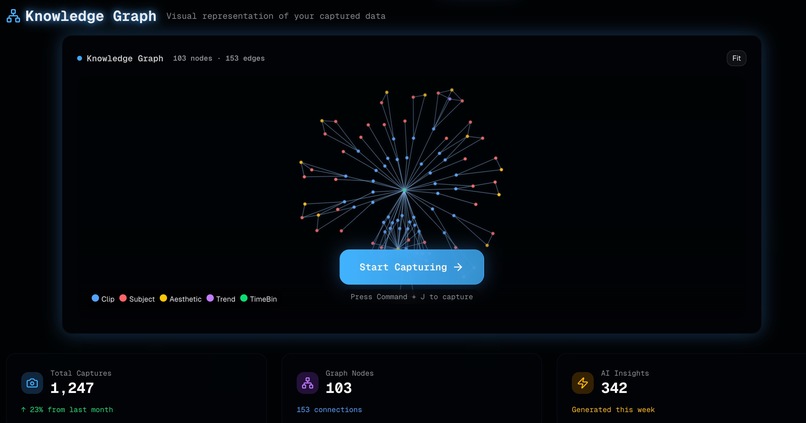Click the 'Total Captures' card label

[x=81, y=373]
